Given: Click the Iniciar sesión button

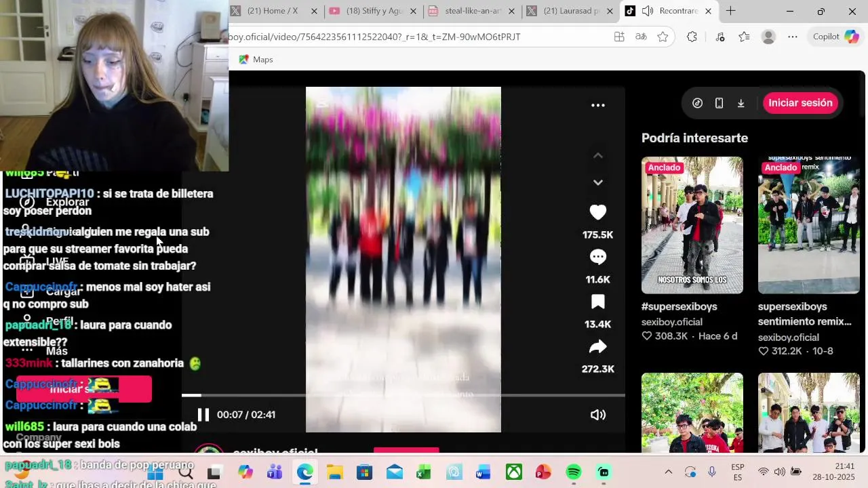Looking at the screenshot, I should pos(800,103).
